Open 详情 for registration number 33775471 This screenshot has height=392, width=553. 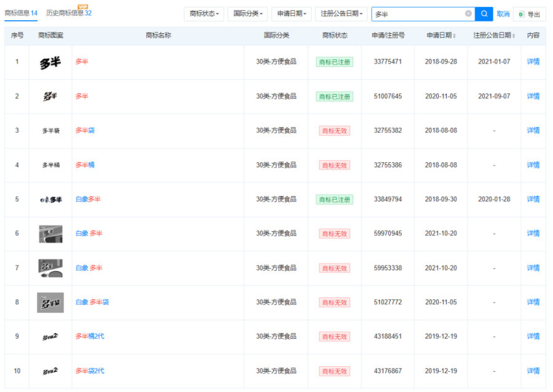pos(533,62)
